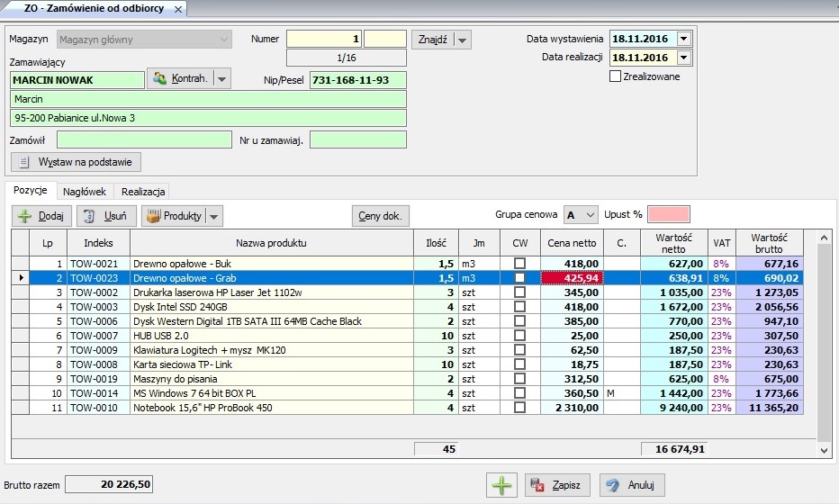This screenshot has width=839, height=504.
Task: Click the Dodaj button label
Action: [x=50, y=216]
